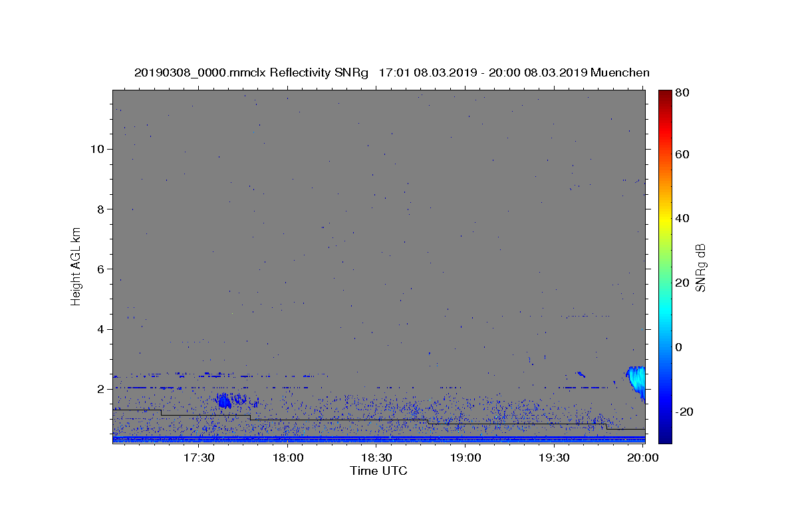Screen dimensions: 798x532
Task: Click the 19:00 time tick label
Action: pos(465,458)
